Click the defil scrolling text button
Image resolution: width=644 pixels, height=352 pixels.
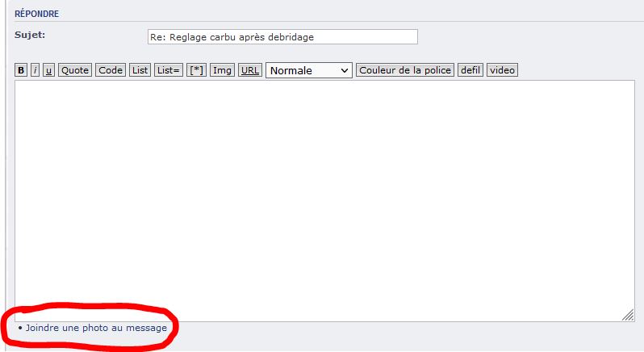click(x=470, y=70)
